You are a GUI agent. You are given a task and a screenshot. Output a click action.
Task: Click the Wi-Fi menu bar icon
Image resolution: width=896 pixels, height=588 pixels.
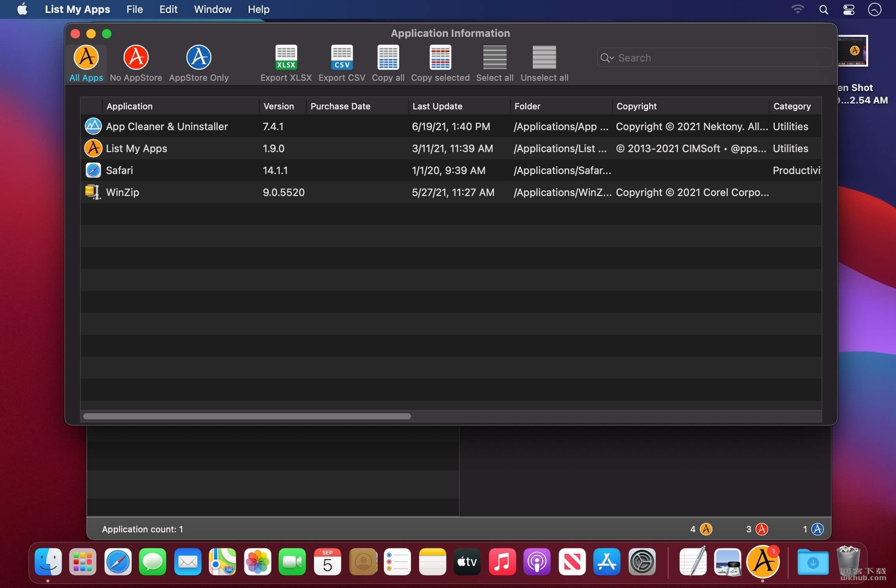[x=798, y=9]
